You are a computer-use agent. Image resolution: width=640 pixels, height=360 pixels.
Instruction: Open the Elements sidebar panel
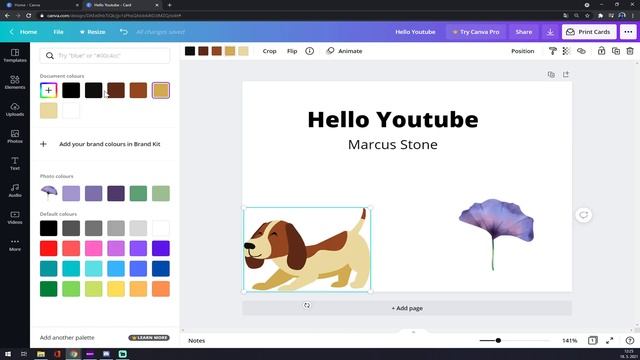point(15,82)
